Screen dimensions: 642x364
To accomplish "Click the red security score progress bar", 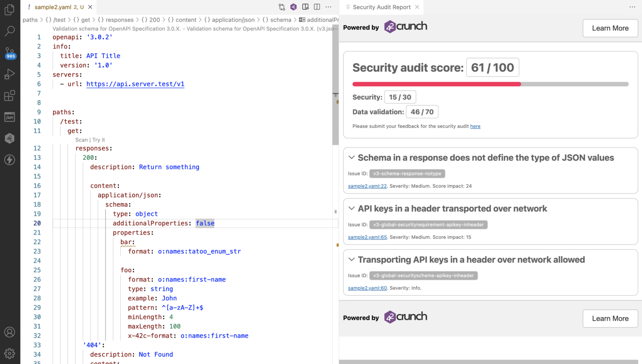I will click(x=437, y=84).
